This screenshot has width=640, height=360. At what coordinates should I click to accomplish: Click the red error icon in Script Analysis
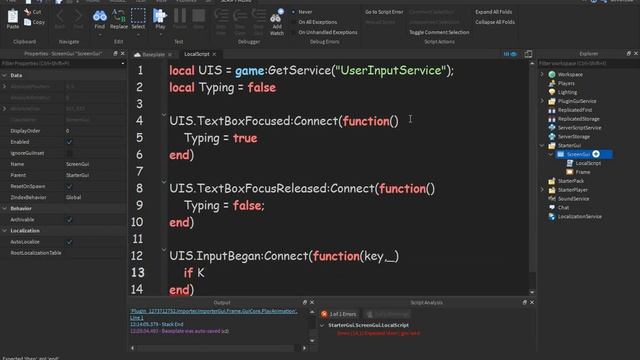[324, 314]
